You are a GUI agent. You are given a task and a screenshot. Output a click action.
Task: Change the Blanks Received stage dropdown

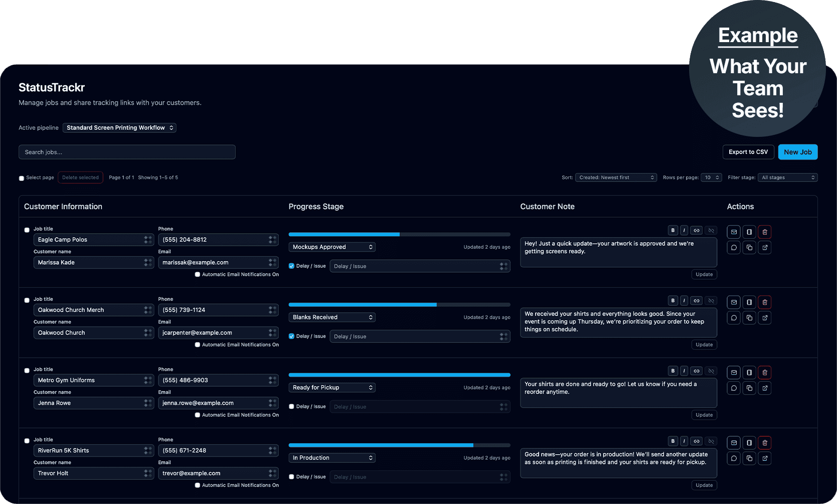tap(332, 317)
